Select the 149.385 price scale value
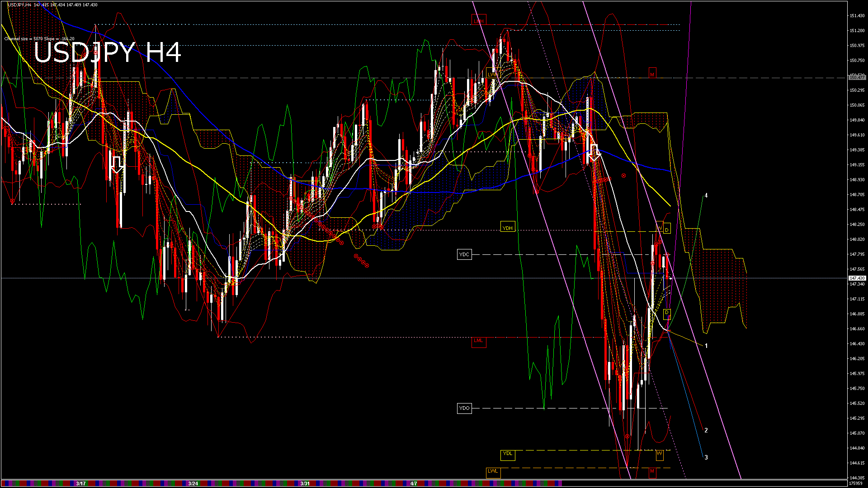The width and height of the screenshot is (868, 488). tap(857, 150)
